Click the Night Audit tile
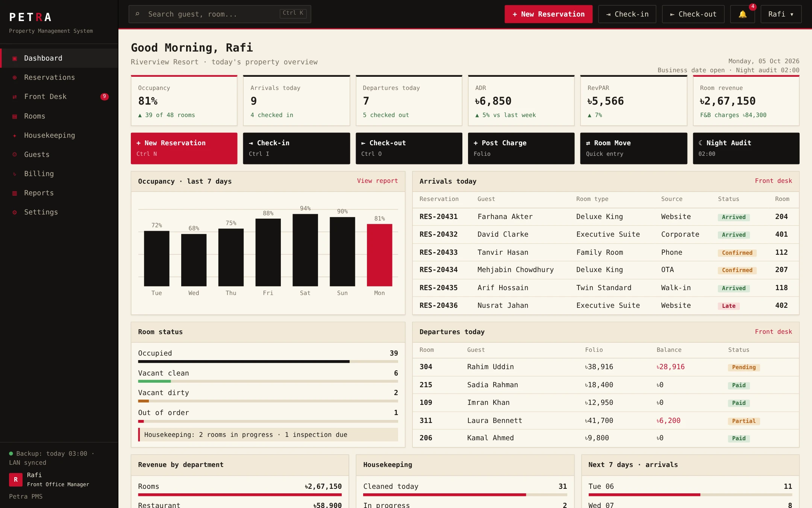The width and height of the screenshot is (812, 508). tap(746, 148)
